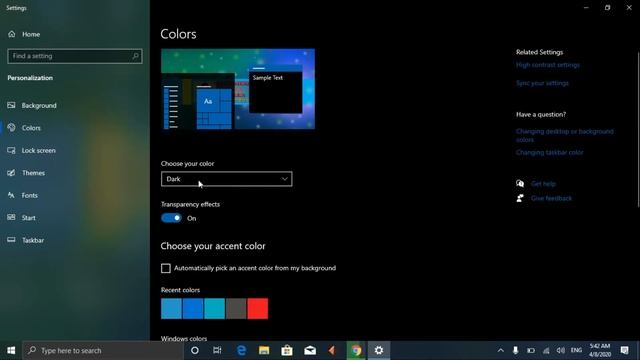Turn off Transparency effects switch
The width and height of the screenshot is (640, 360).
pyautogui.click(x=171, y=218)
